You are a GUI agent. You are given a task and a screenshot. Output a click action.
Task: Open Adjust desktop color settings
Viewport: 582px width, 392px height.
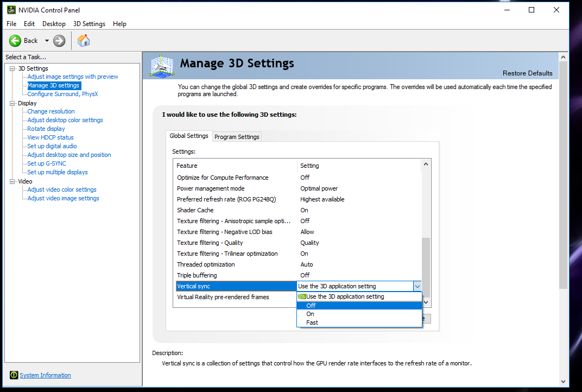65,120
